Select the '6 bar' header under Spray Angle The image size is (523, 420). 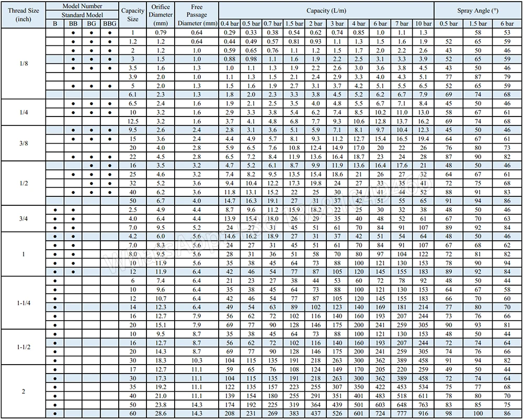pos(507,24)
